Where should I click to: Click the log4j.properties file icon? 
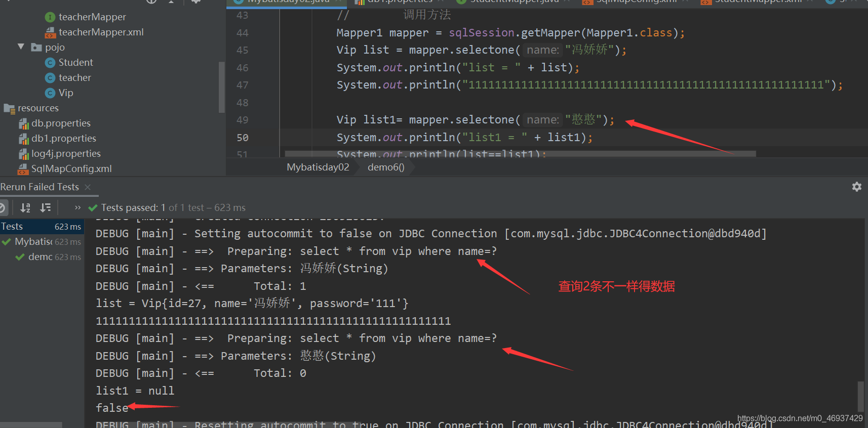tap(23, 154)
